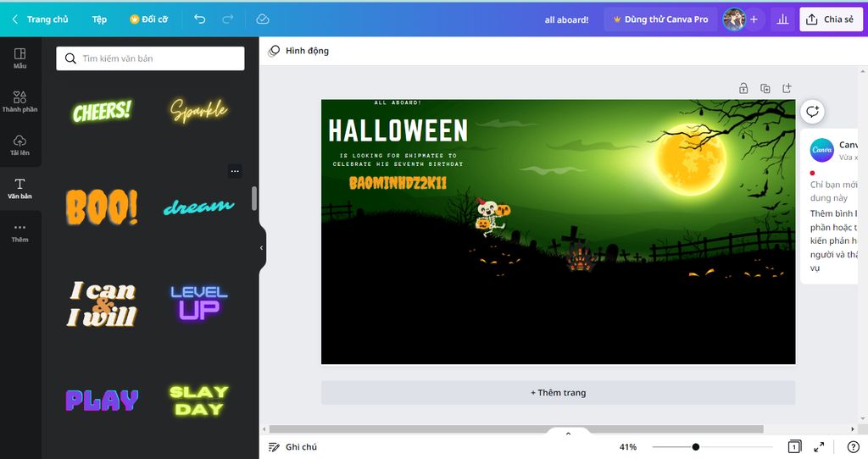Focus the Tìm kiếm văn bản search field
The height and width of the screenshot is (459, 868).
pos(150,58)
